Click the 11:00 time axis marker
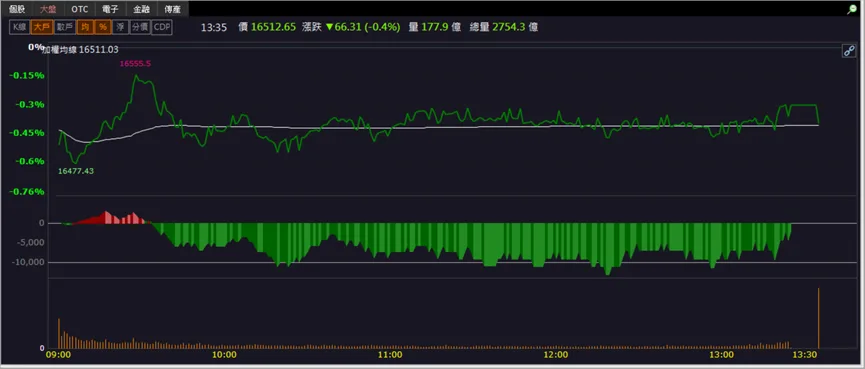The height and width of the screenshot is (369, 865). pos(390,355)
